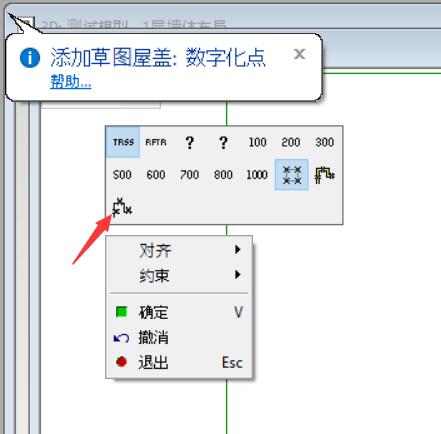
Task: Open the 对齐 submenu
Action: (179, 250)
